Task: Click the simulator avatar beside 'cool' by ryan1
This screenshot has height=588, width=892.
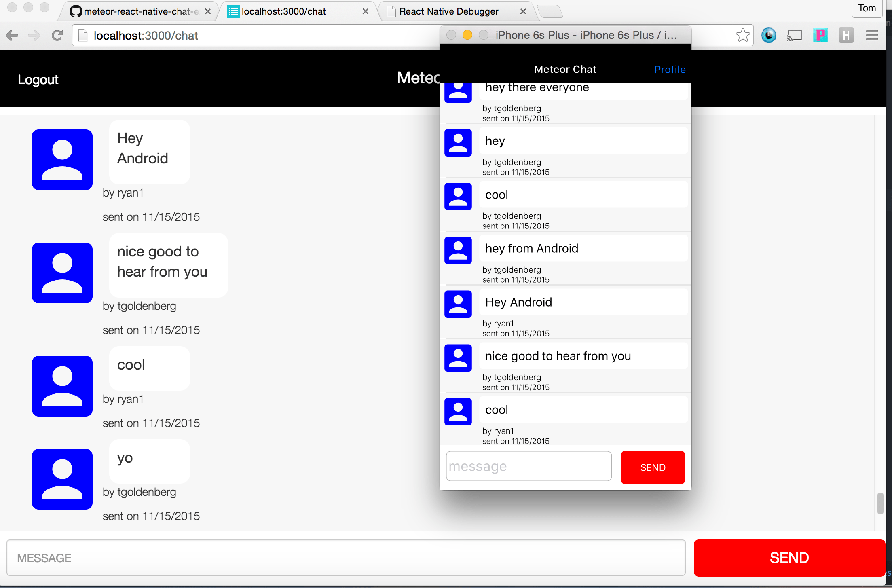Action: pos(458,412)
